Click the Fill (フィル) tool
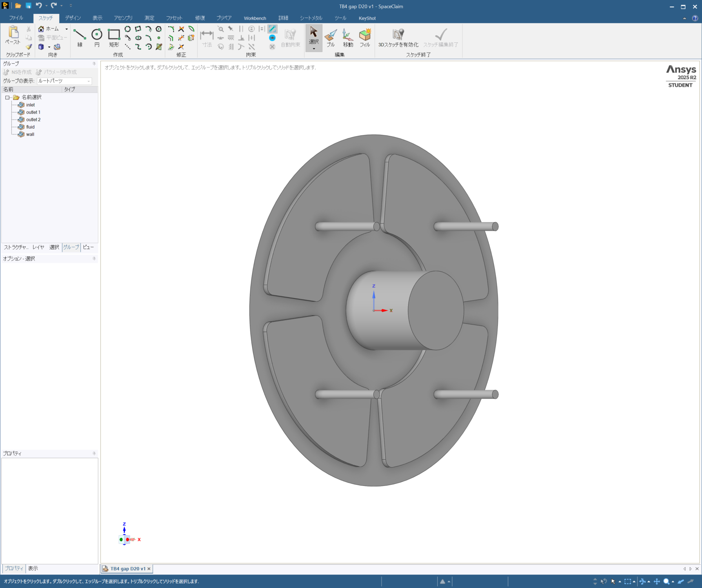 coord(365,37)
